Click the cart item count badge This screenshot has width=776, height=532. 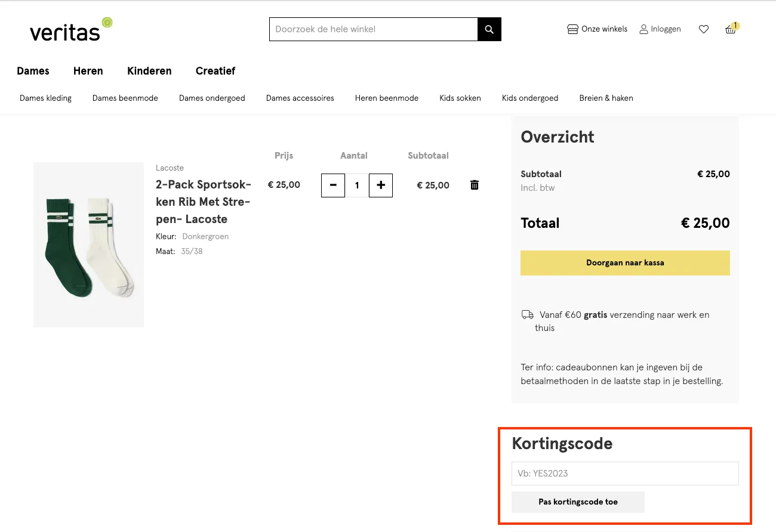pyautogui.click(x=735, y=26)
